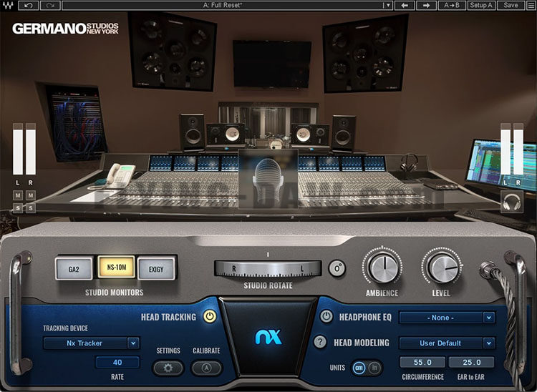The height and width of the screenshot is (392, 537).
Task: Redo the last change
Action: tap(50, 5)
